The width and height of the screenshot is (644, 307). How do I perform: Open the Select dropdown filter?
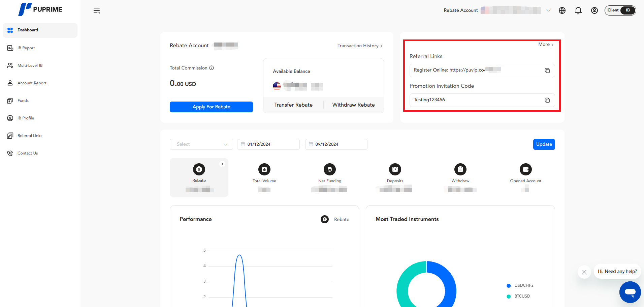coord(201,144)
